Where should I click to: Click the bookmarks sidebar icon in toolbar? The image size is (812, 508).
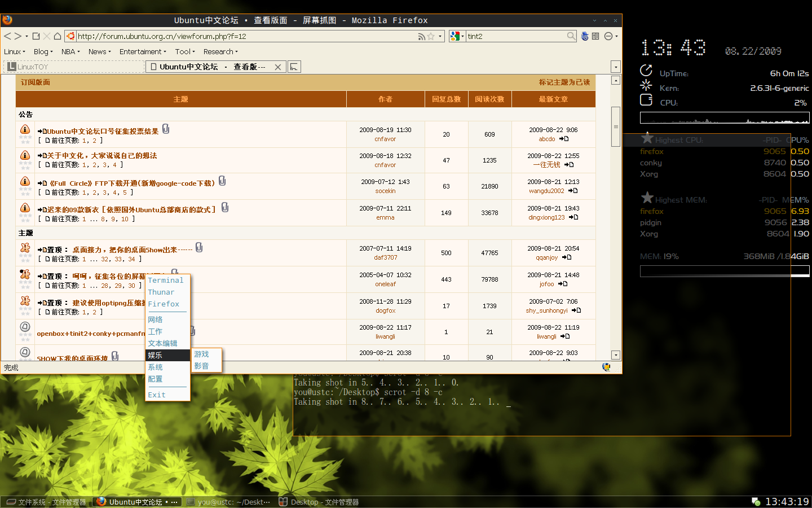(595, 36)
